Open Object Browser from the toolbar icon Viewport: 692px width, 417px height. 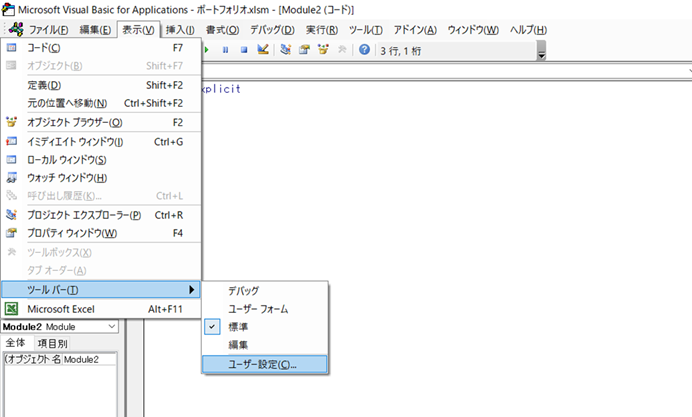point(323,49)
